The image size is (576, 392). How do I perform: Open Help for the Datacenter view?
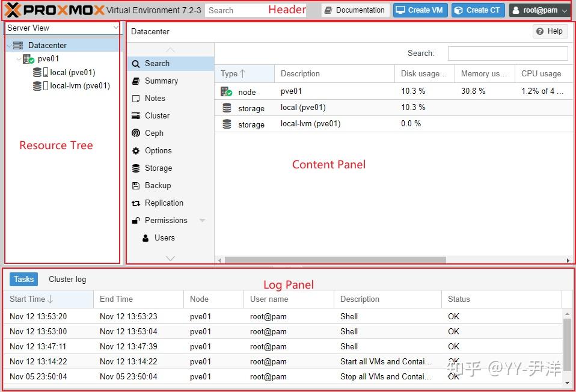[550, 31]
